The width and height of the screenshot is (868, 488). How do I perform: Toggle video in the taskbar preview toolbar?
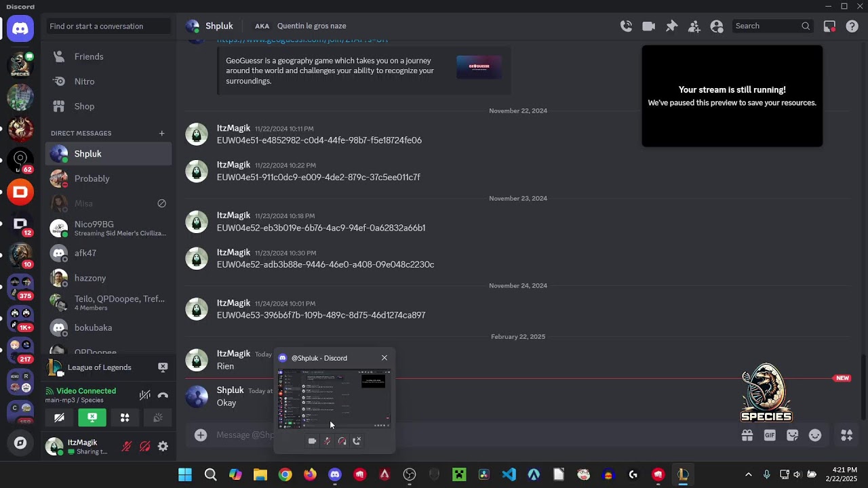pos(312,441)
